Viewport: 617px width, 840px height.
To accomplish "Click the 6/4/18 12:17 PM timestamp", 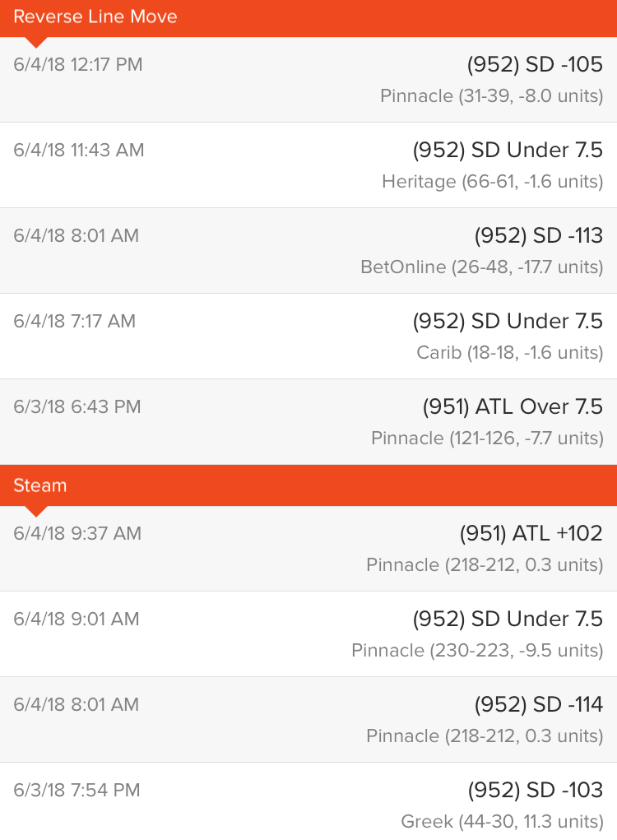I will pos(78,65).
